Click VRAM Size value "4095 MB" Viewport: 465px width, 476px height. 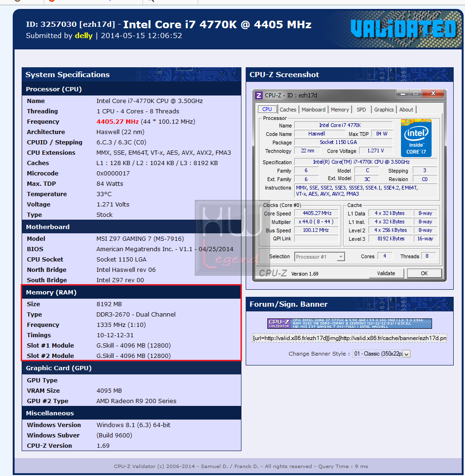click(109, 390)
